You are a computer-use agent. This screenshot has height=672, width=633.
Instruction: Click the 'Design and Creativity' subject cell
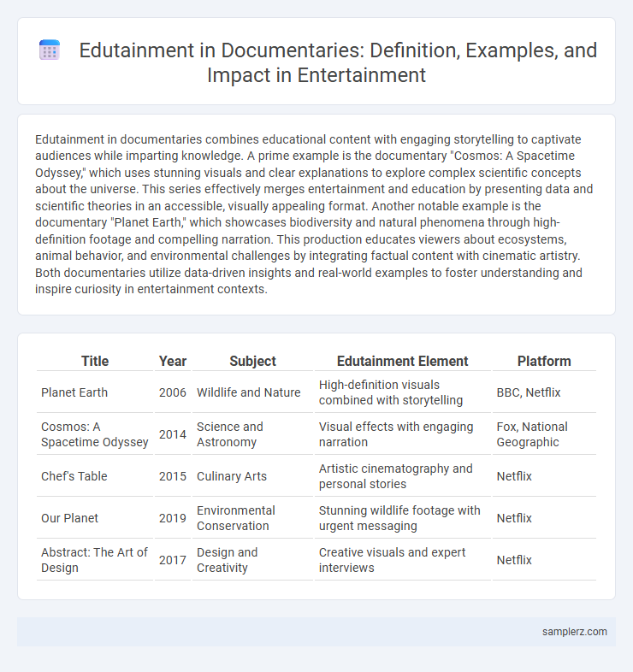252,560
